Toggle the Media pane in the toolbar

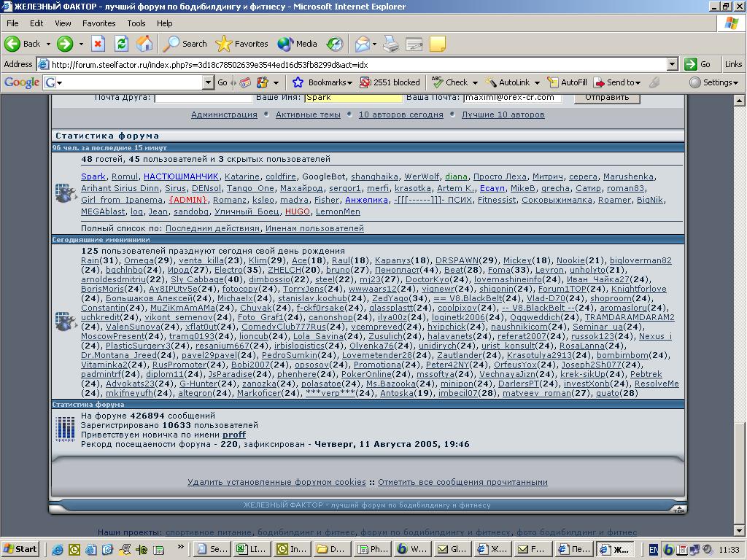tap(298, 44)
